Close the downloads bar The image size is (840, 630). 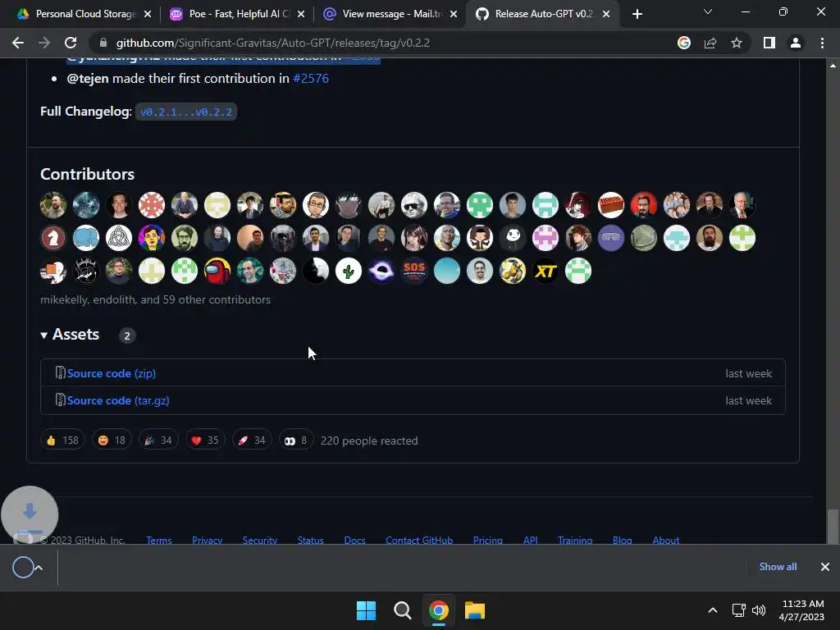click(825, 567)
